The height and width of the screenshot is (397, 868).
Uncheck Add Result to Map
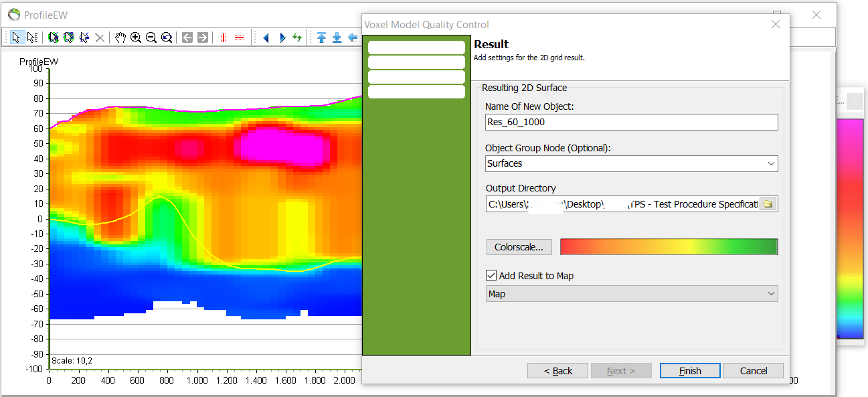(491, 274)
